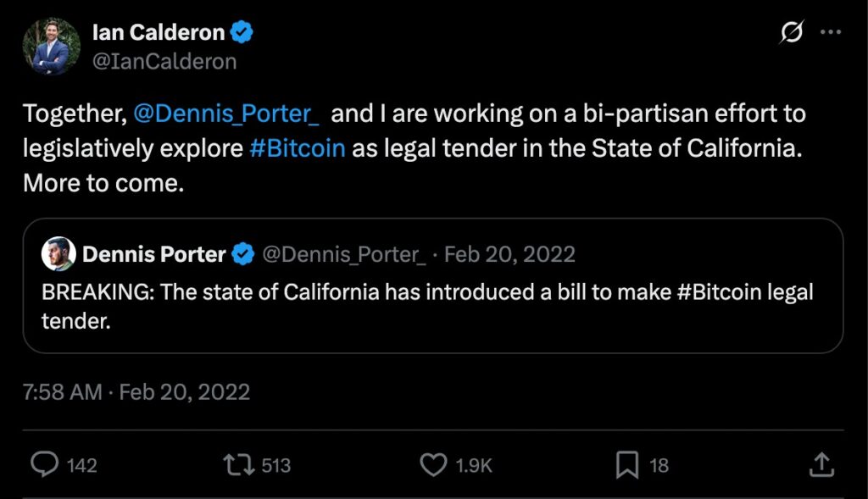Like the tweet with heart icon
Image resolution: width=868 pixels, height=499 pixels.
(433, 464)
